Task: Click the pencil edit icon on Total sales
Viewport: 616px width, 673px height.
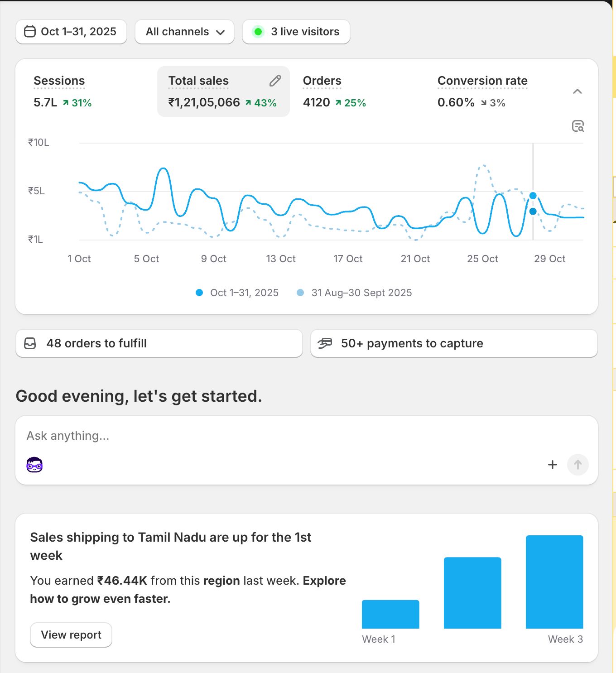Action: click(275, 81)
